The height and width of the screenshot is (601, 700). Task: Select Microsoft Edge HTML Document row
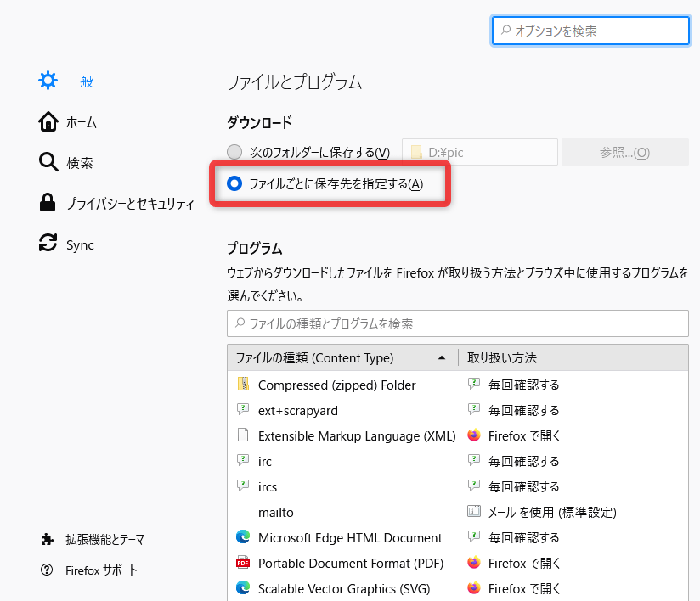[x=458, y=537]
